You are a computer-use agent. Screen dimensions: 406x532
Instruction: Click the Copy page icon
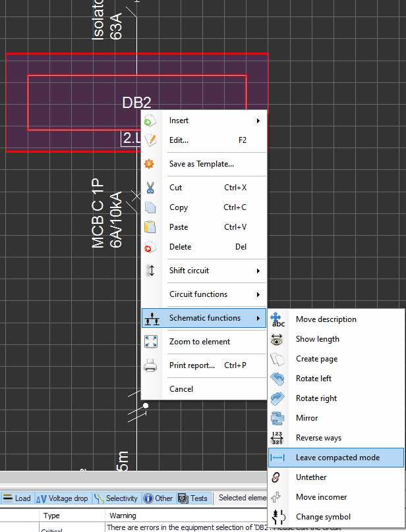coord(150,207)
